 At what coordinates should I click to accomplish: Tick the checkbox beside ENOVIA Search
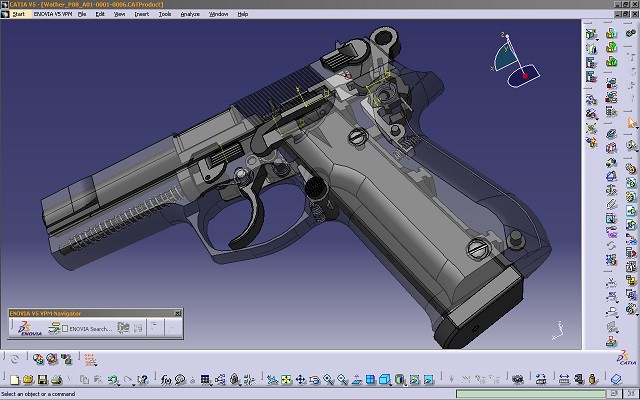65,328
